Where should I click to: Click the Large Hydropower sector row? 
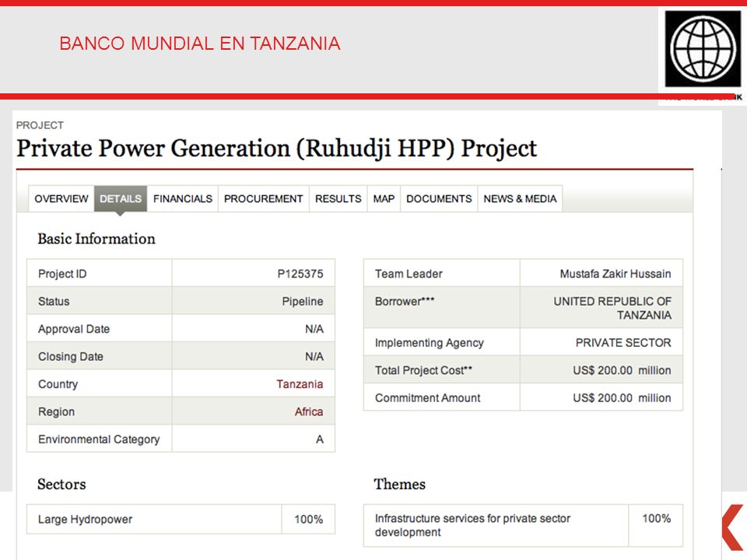[x=181, y=519]
